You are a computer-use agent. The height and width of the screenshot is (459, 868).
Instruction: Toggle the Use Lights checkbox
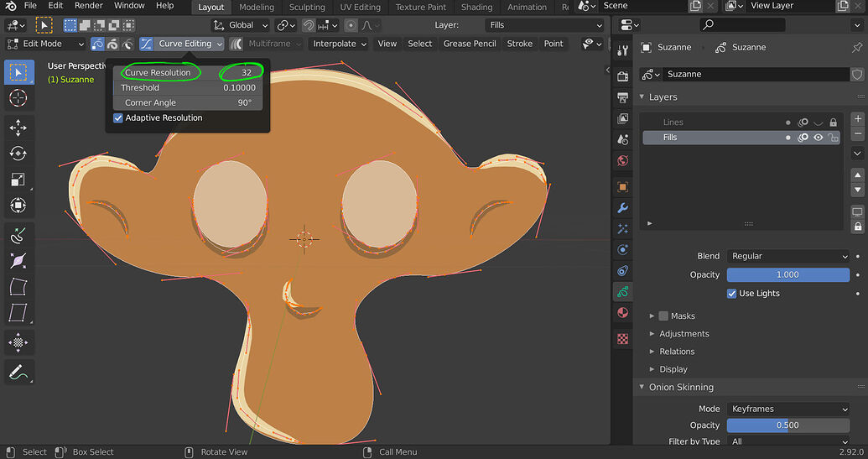[731, 294]
